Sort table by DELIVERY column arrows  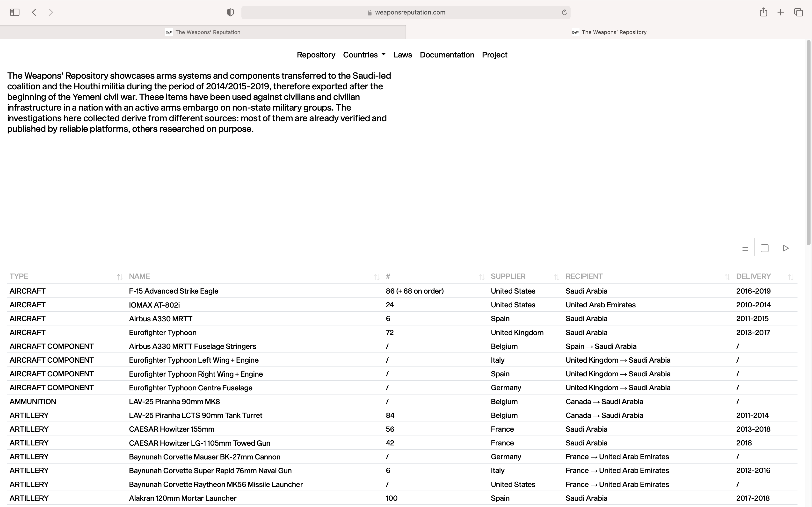click(x=790, y=277)
